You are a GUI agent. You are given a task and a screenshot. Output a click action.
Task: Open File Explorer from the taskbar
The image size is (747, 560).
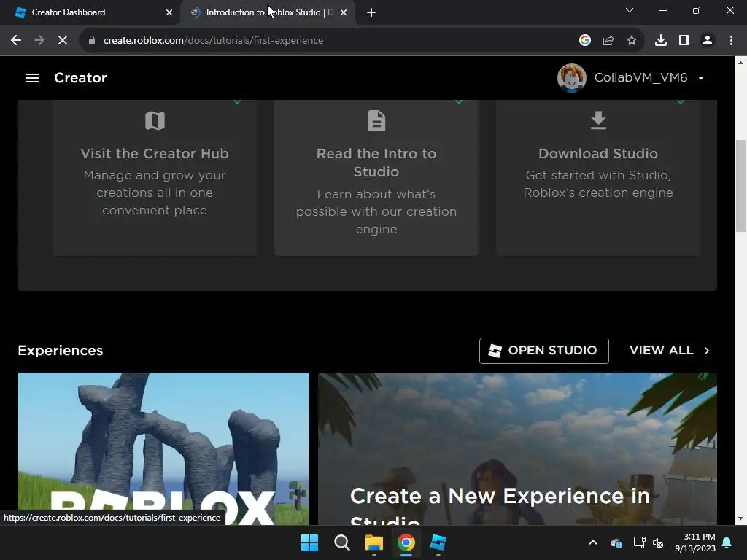pyautogui.click(x=374, y=542)
